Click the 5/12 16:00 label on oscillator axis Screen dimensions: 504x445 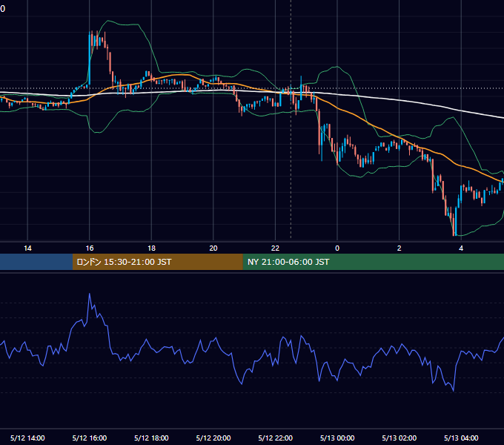(x=90, y=438)
